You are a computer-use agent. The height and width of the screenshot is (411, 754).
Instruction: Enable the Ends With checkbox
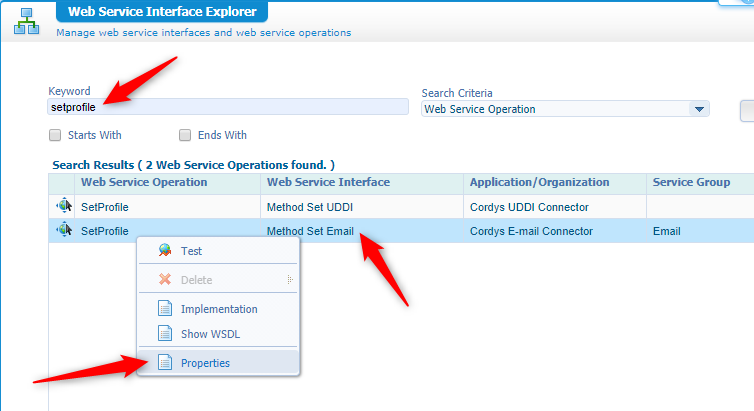point(185,135)
